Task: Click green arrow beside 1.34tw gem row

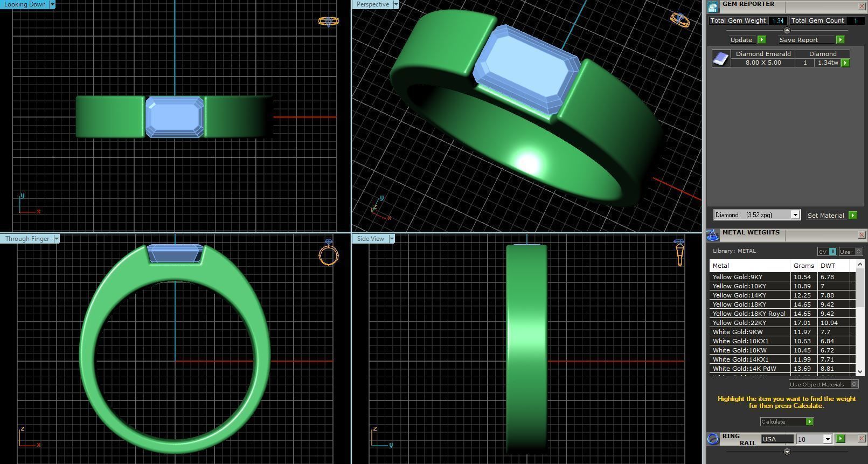Action: (x=845, y=63)
